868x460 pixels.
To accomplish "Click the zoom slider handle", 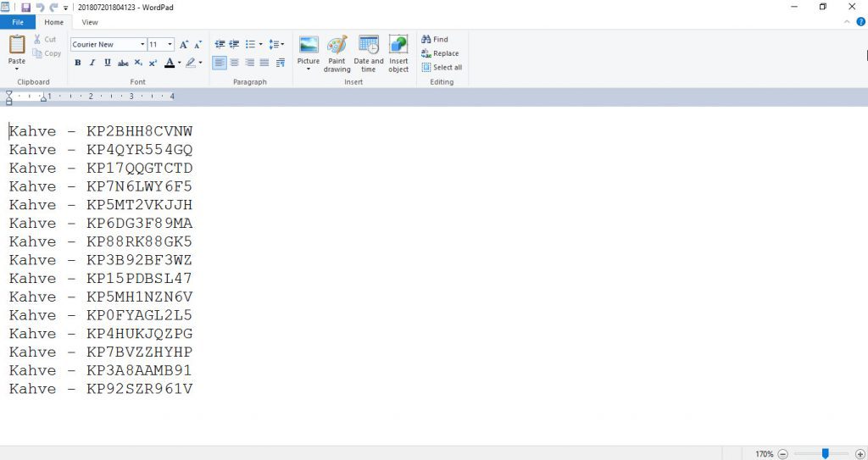I will click(825, 453).
